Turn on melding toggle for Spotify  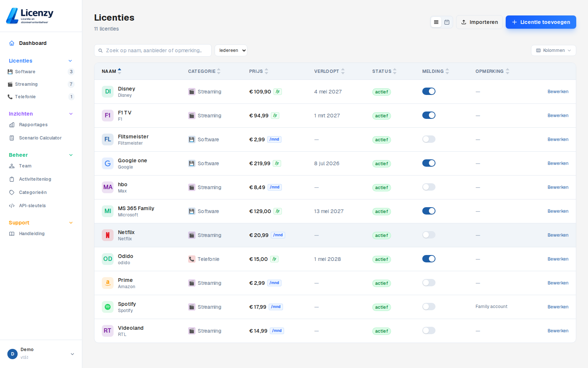pos(429,307)
